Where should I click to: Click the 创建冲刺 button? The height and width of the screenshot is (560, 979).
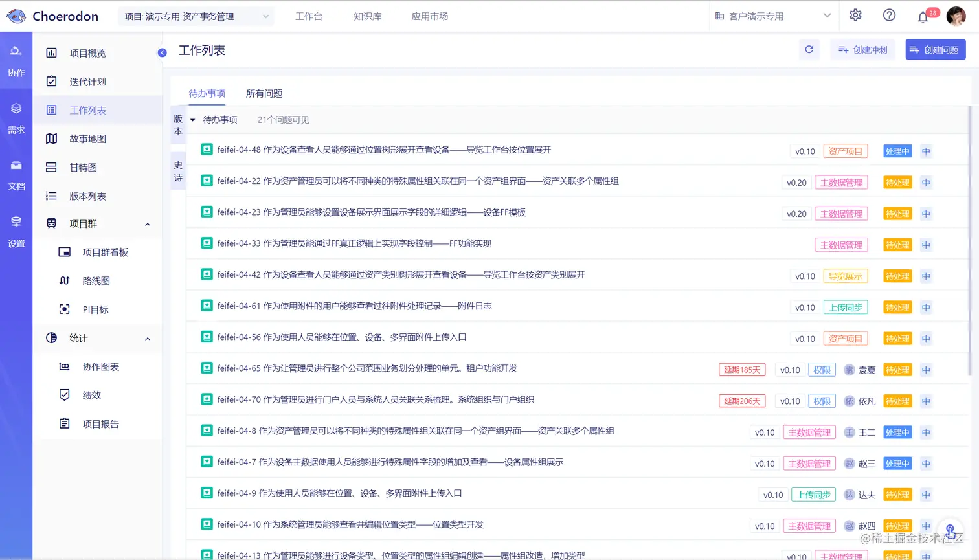(862, 50)
